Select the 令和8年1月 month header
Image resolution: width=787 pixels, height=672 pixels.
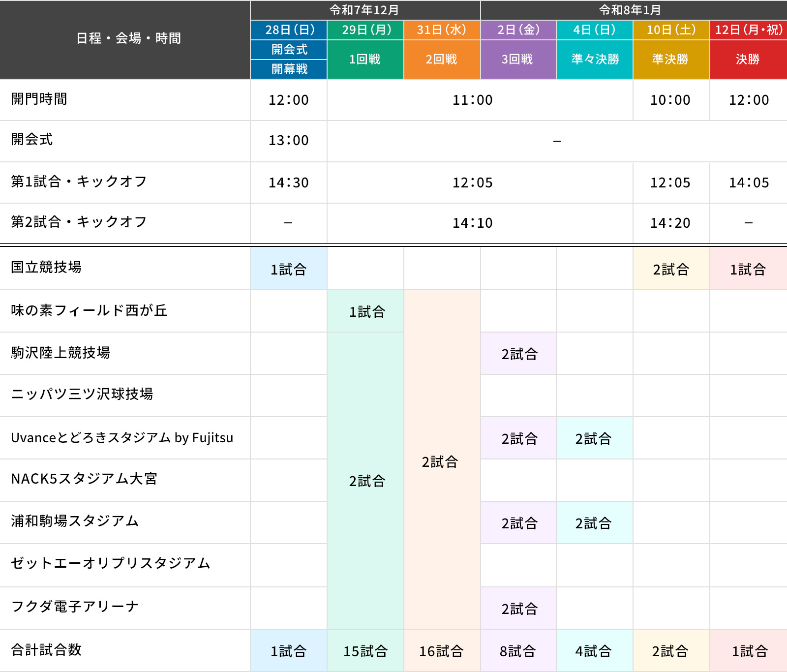[x=634, y=10]
